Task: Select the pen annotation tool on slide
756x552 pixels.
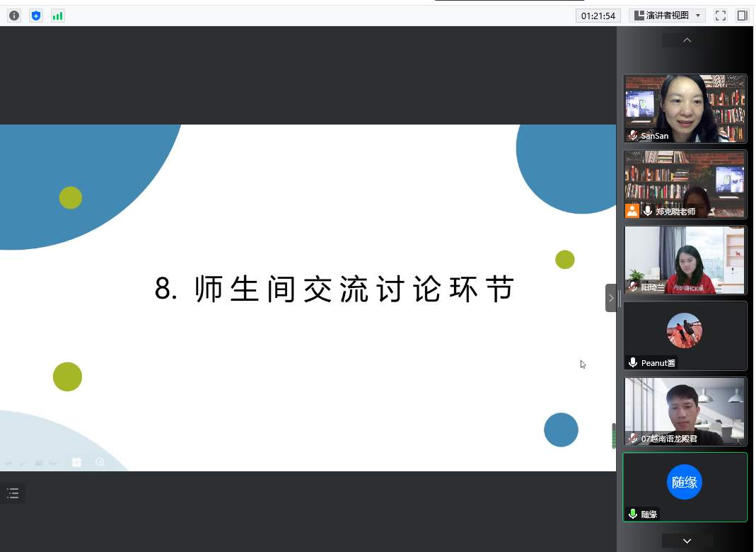Action: [23, 463]
